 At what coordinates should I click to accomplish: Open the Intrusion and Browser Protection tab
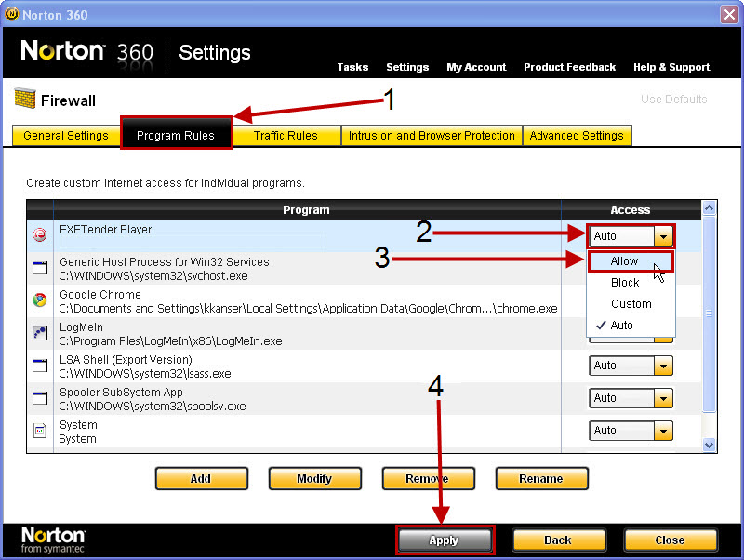point(431,135)
